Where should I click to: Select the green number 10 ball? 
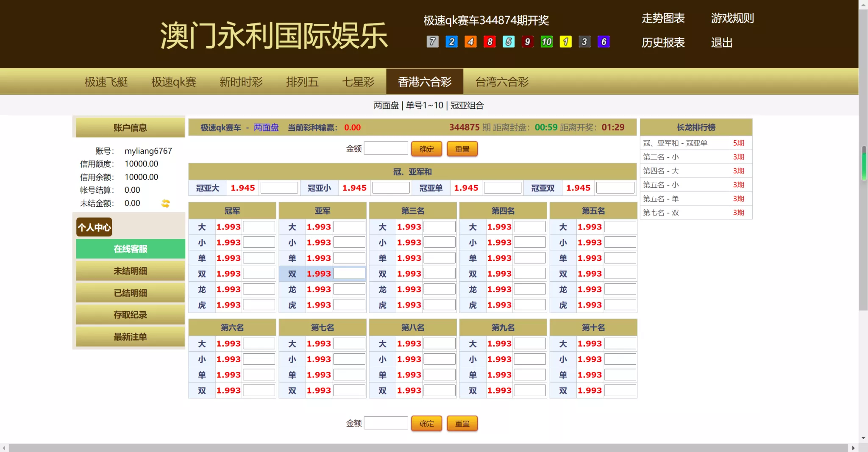[546, 42]
